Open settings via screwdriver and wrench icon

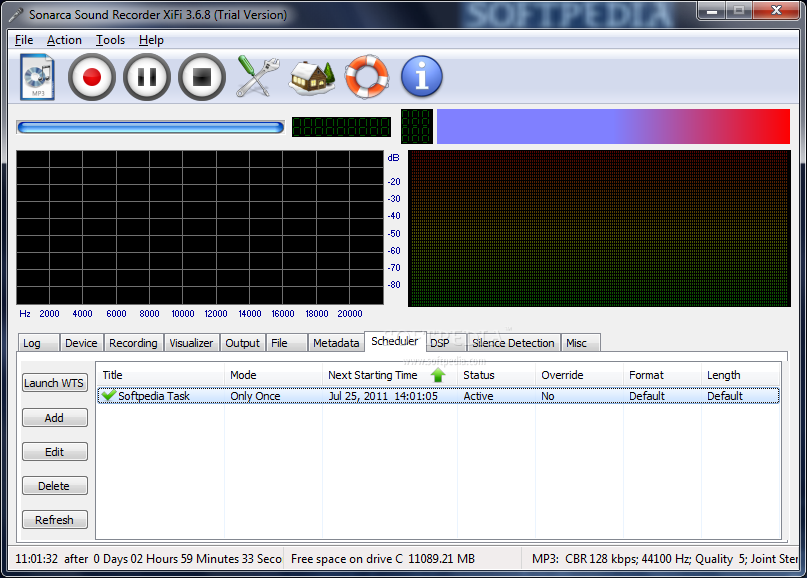257,77
